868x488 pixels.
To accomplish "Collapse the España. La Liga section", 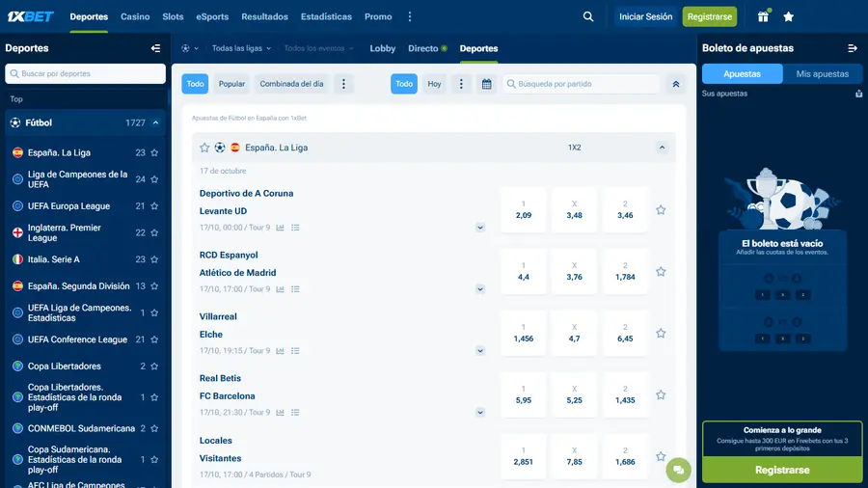I will tap(662, 148).
